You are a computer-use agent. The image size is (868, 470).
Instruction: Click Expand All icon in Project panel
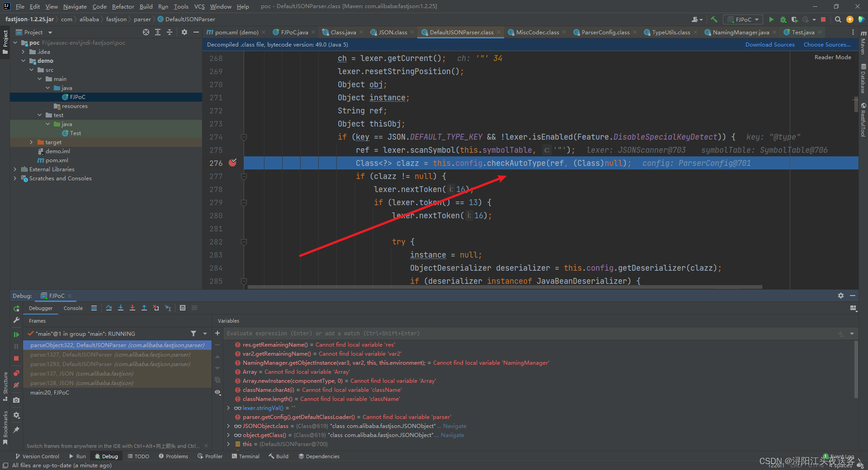point(158,32)
